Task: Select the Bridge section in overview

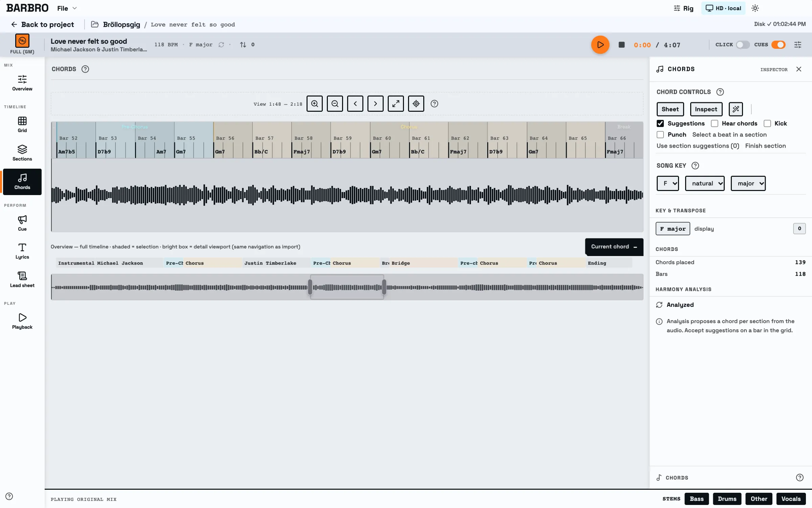Action: coord(424,263)
